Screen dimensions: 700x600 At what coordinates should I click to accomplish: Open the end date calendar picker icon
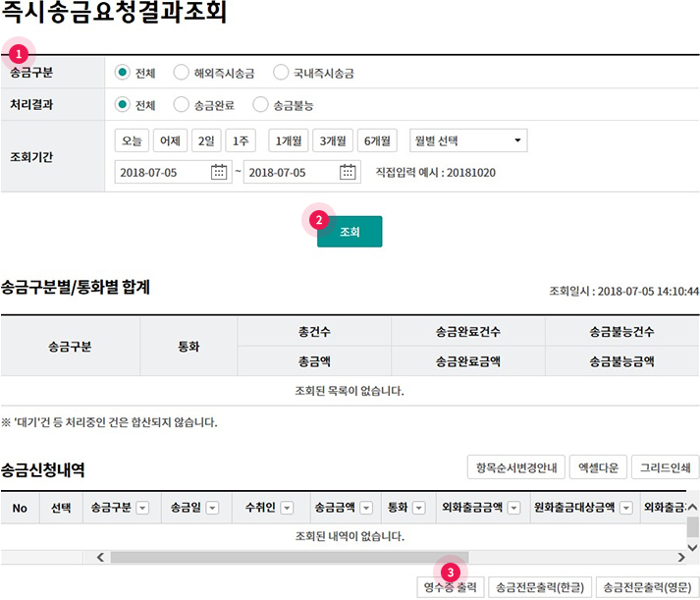tap(349, 172)
